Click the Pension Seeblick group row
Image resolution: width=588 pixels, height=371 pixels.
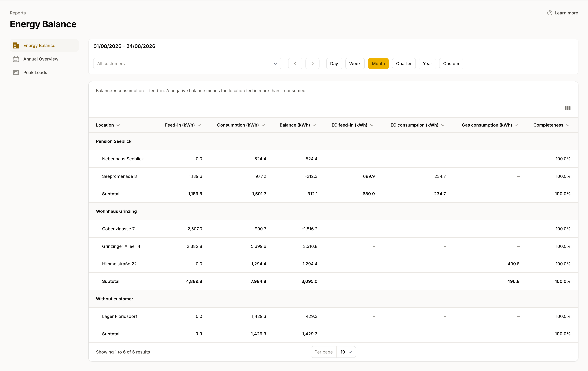pos(333,141)
